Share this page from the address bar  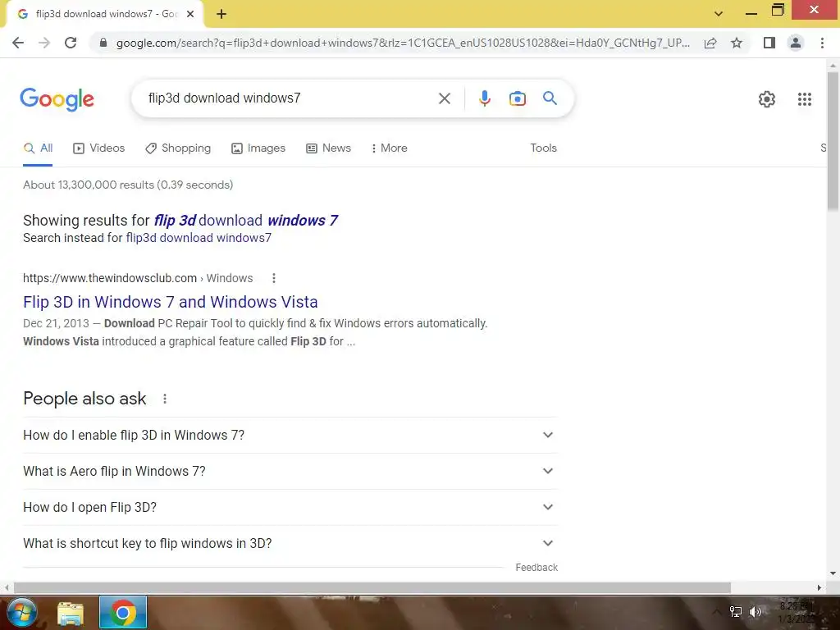tap(710, 43)
